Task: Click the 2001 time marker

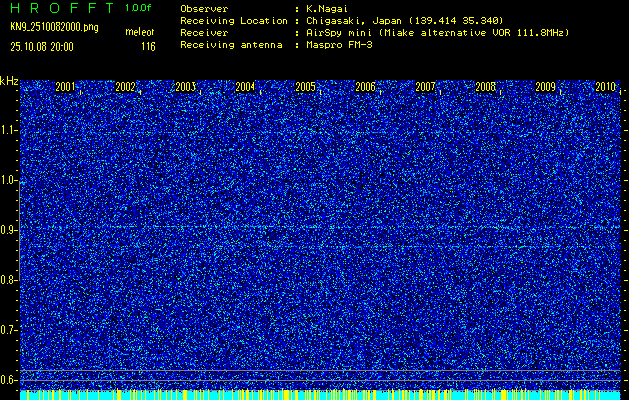Action: point(65,87)
